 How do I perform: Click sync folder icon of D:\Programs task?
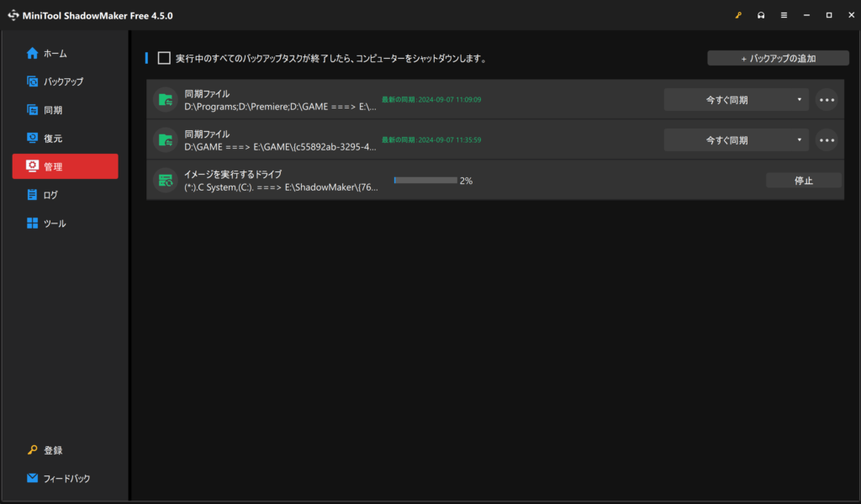pos(166,100)
